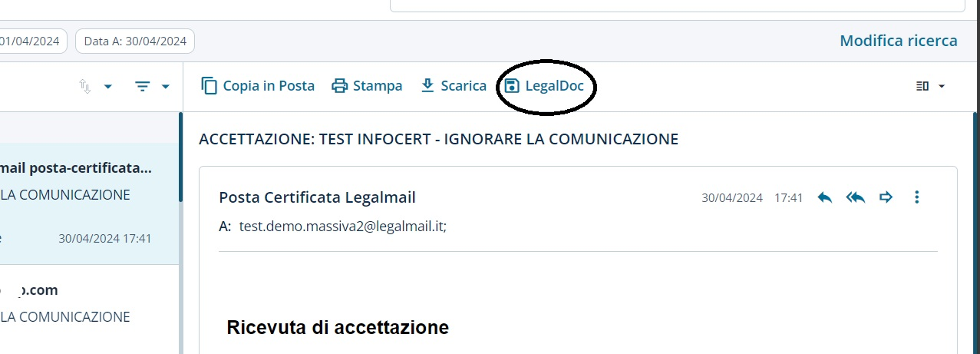The image size is (980, 354).
Task: Click the message list vertical scrollbar
Action: (x=180, y=161)
